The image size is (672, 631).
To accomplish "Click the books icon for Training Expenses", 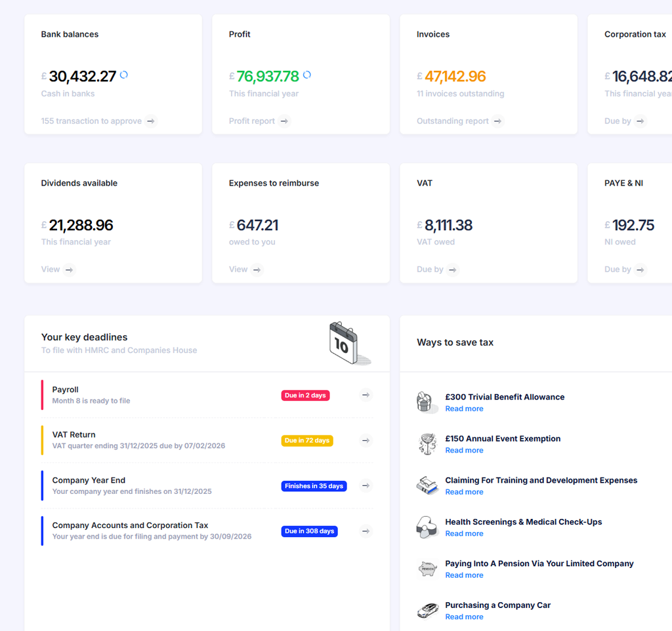I will [x=427, y=485].
